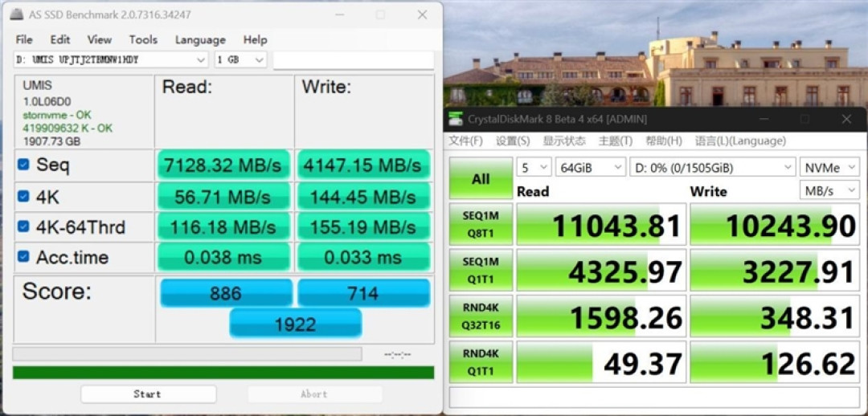The height and width of the screenshot is (416, 868).
Task: Click the 3227.91 write value
Action: tap(775, 271)
